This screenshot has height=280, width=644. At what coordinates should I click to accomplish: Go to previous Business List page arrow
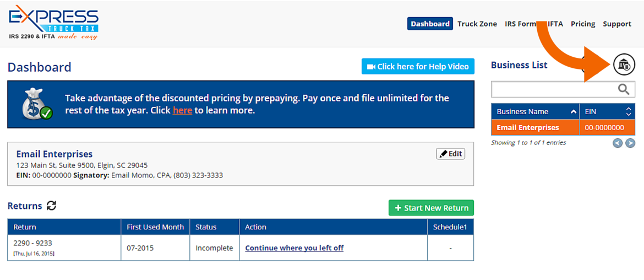617,143
